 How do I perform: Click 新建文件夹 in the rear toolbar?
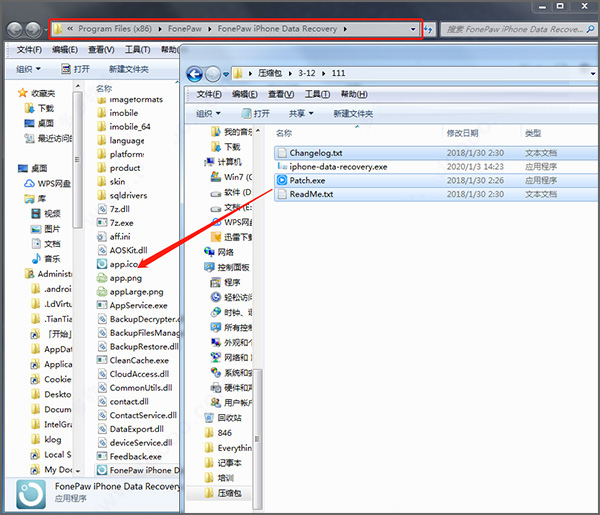129,69
